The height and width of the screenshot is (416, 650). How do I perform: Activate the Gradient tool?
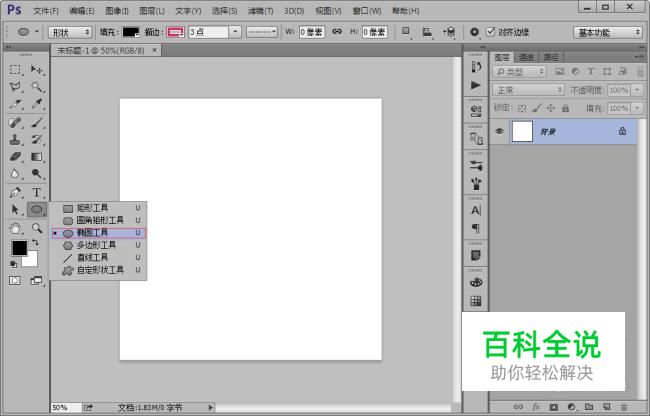37,157
